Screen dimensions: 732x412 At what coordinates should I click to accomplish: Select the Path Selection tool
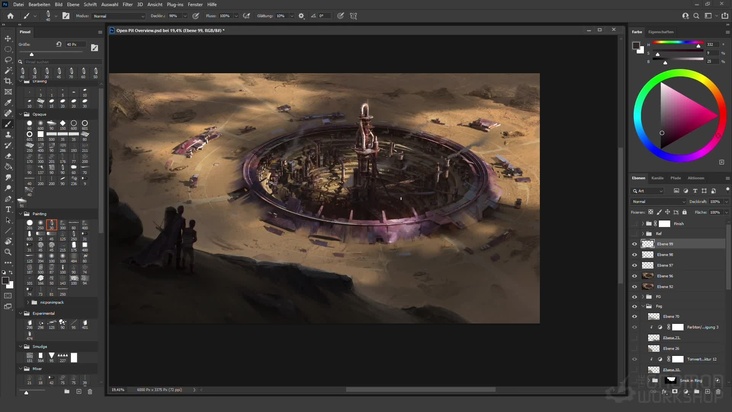[x=8, y=220]
